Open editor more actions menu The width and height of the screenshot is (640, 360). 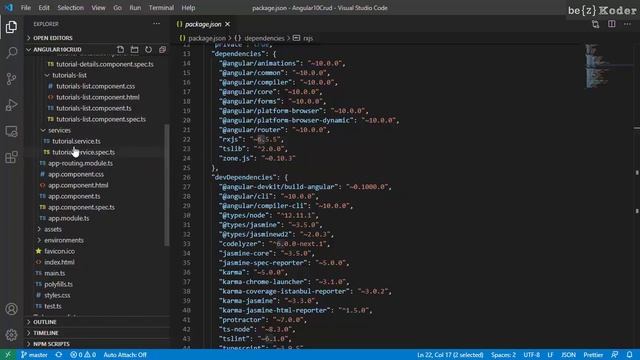click(627, 24)
